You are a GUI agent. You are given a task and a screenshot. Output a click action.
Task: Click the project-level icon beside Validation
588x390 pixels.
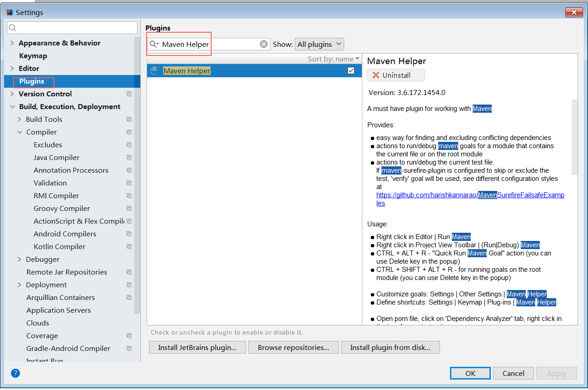coord(129,183)
